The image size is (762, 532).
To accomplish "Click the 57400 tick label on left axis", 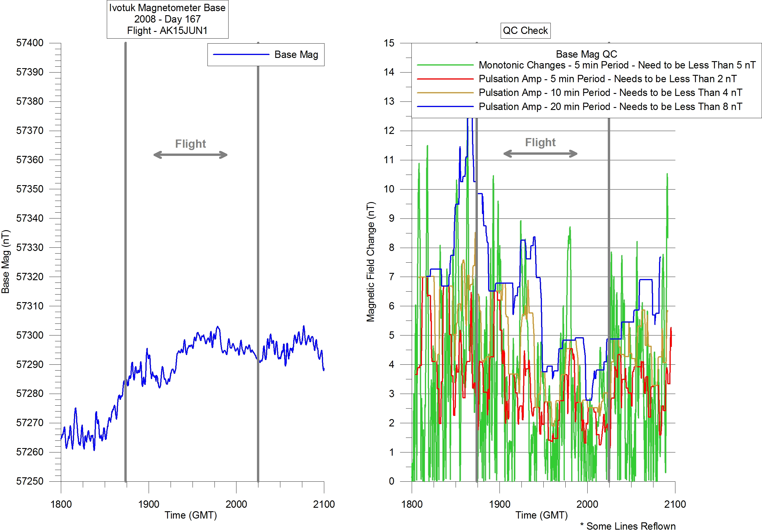I will 30,43.
